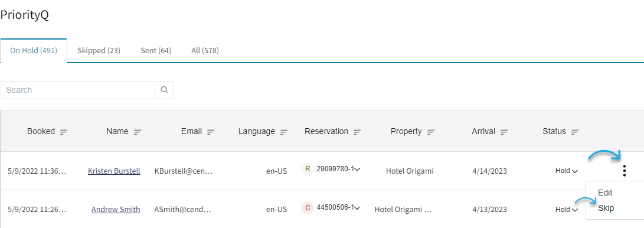Click the Status column sort icon
Viewport: 644px width, 228px height.
tap(574, 132)
